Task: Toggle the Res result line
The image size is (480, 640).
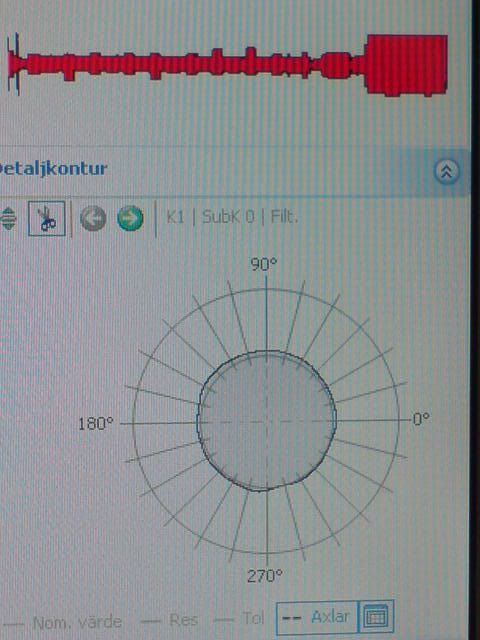Action: click(x=169, y=621)
